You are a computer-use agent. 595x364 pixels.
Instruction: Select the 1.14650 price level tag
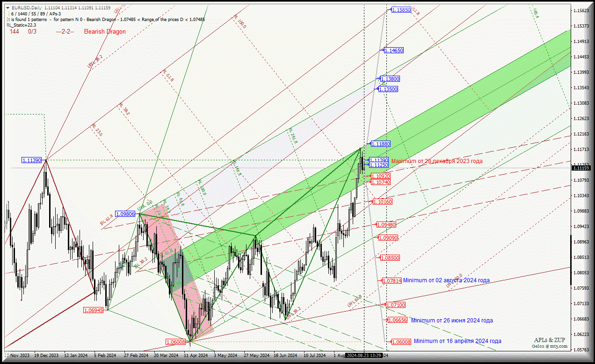(393, 50)
